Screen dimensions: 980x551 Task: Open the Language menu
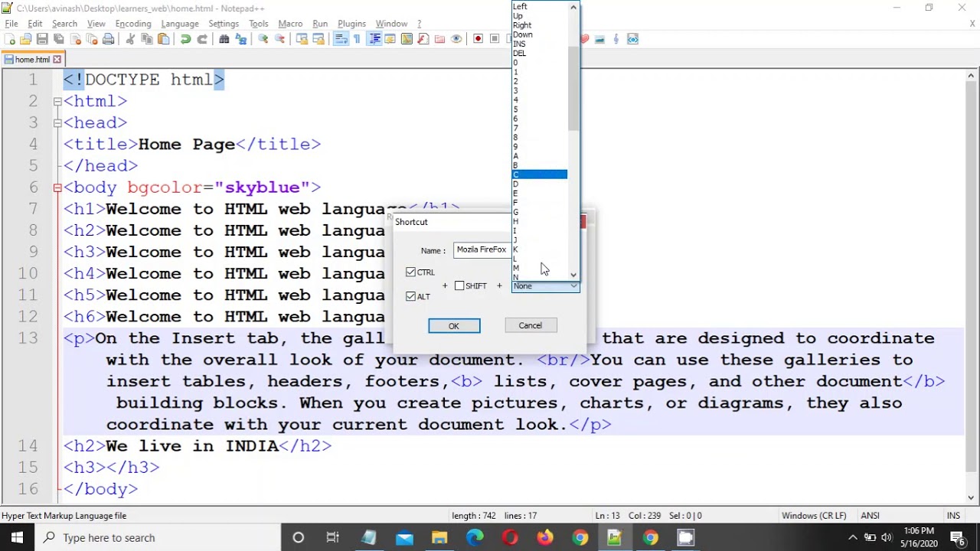tap(180, 24)
